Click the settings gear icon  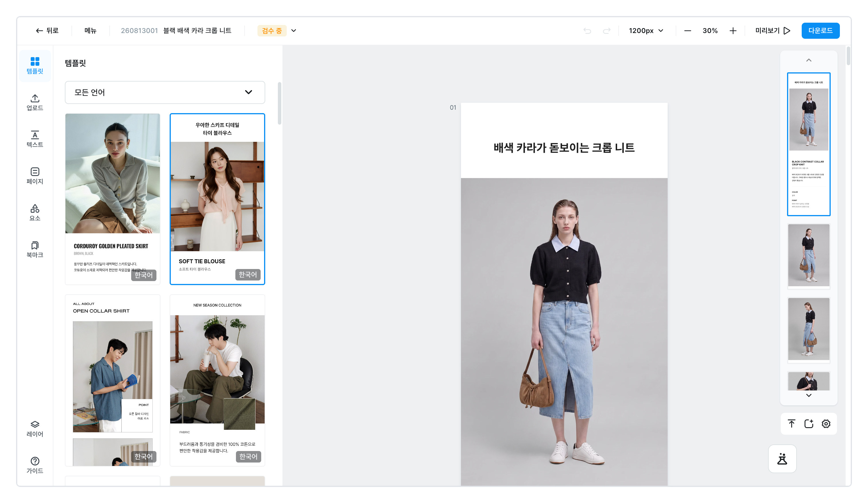tap(826, 423)
